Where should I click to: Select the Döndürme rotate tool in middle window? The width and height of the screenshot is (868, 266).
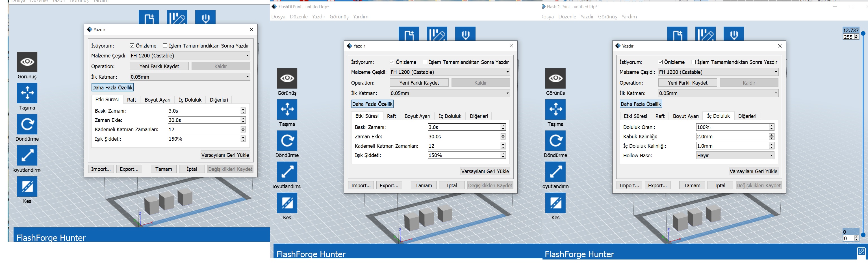click(287, 140)
